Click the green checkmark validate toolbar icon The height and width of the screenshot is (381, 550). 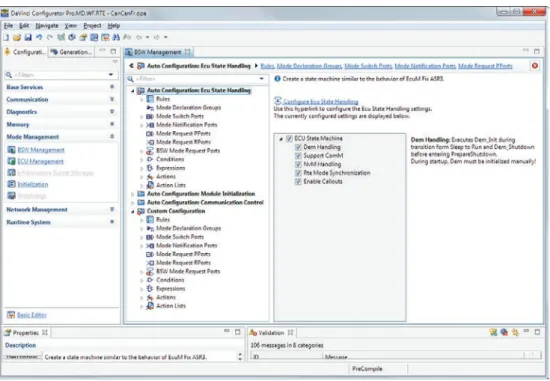[x=61, y=37]
